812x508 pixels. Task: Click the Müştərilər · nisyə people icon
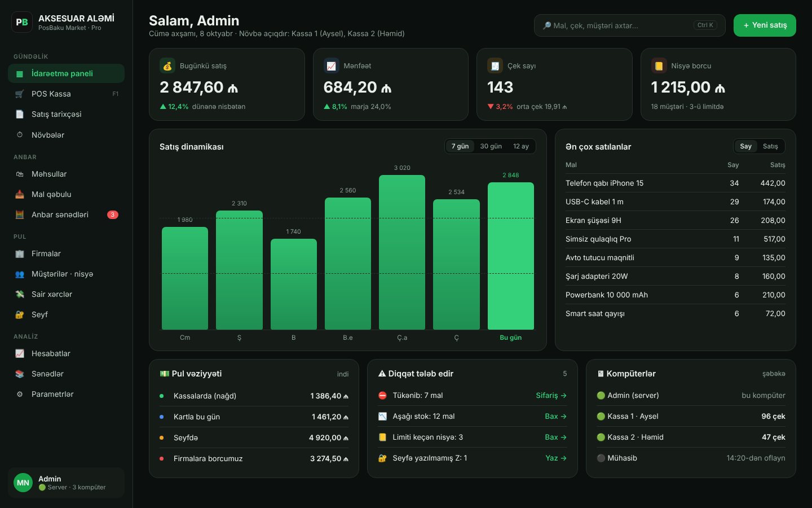(x=20, y=274)
